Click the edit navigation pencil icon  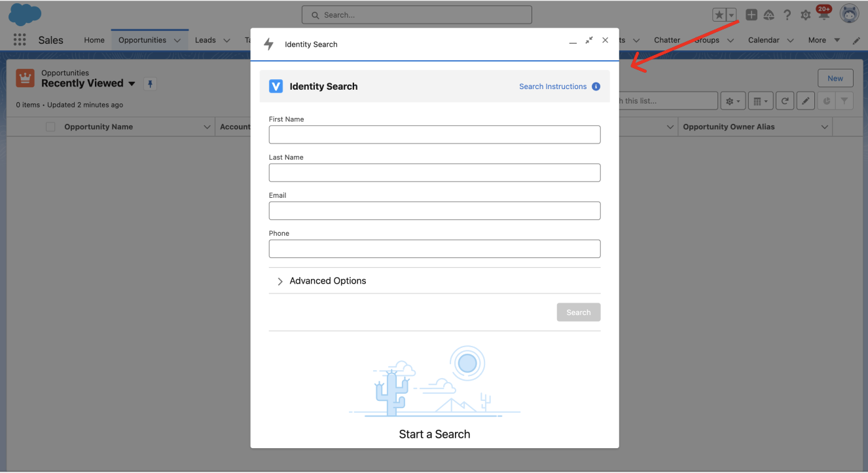[x=856, y=41]
